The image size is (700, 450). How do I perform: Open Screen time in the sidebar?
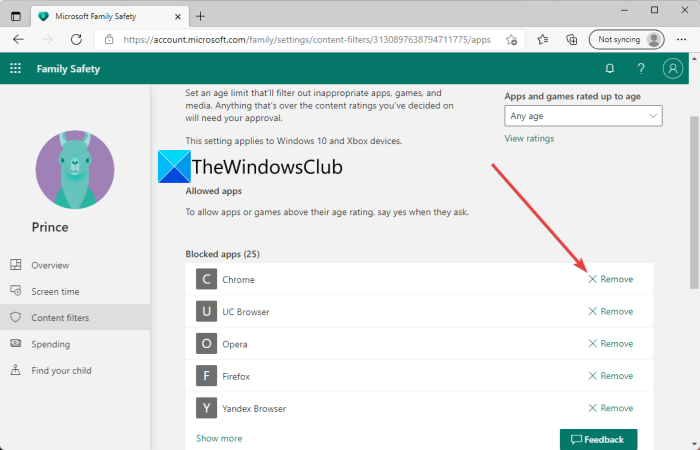[x=75, y=292]
